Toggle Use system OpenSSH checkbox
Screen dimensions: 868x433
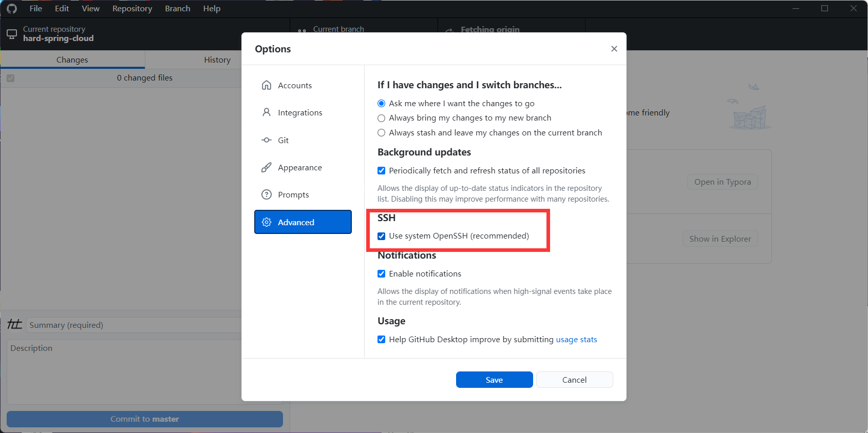tap(381, 236)
